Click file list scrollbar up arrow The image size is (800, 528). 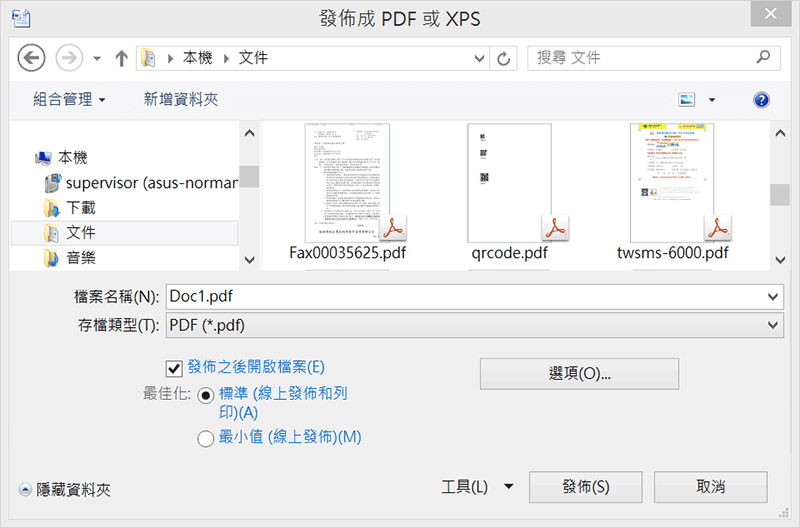pyautogui.click(x=780, y=134)
